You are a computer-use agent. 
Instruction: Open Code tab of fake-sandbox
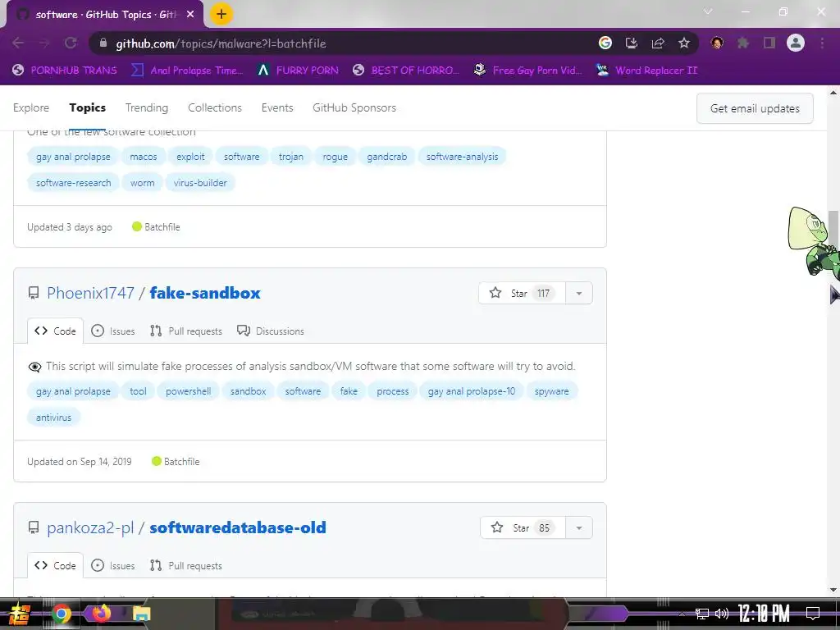pyautogui.click(x=55, y=331)
